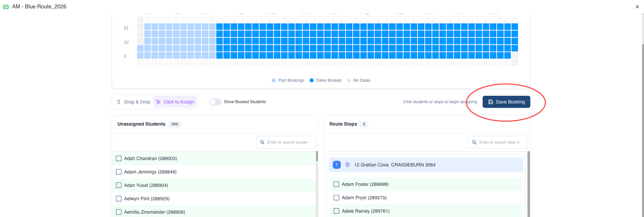This screenshot has width=644, height=217.
Task: Tick the Adam Foster checkbox
Action: (336, 184)
